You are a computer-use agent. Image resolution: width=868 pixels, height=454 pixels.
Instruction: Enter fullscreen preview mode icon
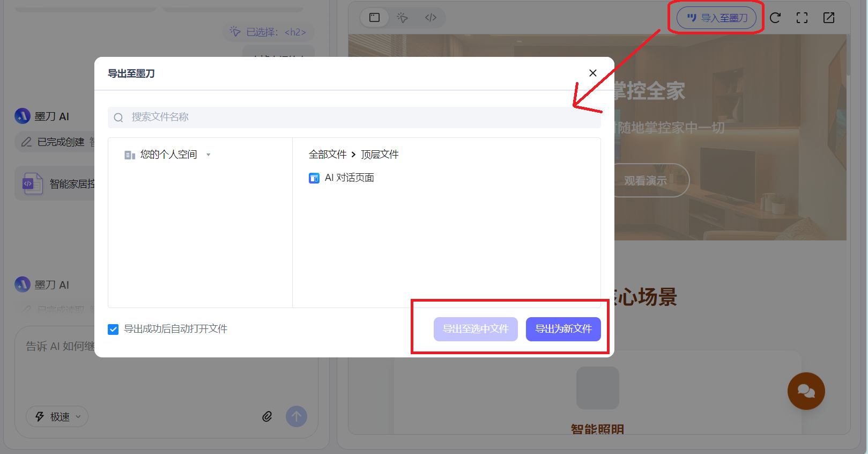coord(802,18)
